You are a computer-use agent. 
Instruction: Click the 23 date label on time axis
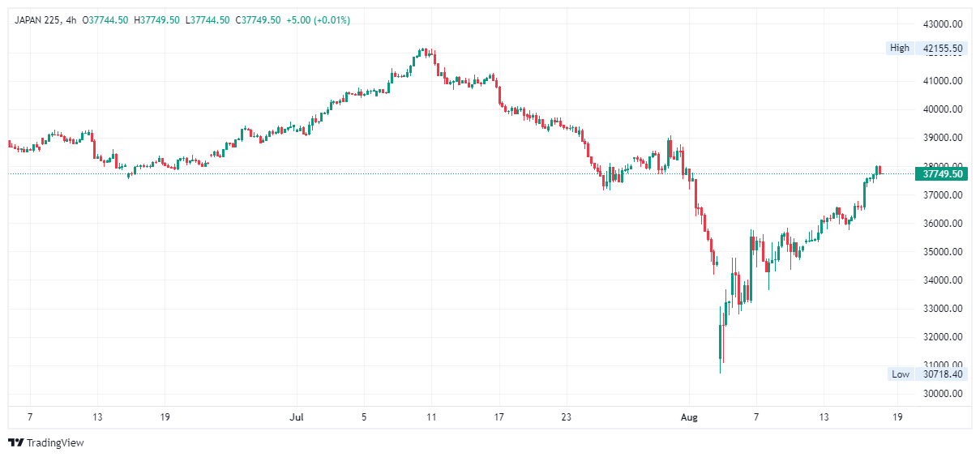[x=566, y=417]
